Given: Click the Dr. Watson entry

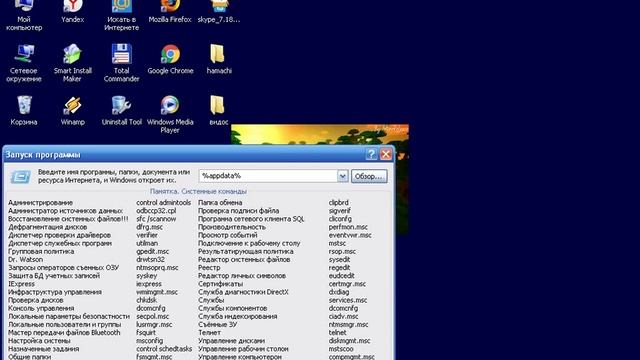Looking at the screenshot, I should pyautogui.click(x=25, y=260).
